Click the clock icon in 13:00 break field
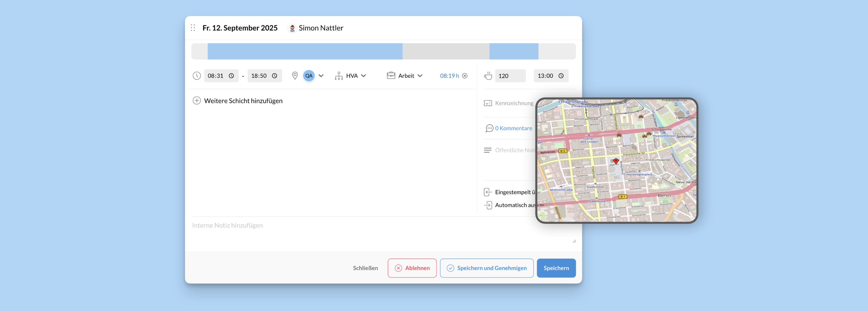Viewport: 868px width, 311px height. [x=561, y=76]
